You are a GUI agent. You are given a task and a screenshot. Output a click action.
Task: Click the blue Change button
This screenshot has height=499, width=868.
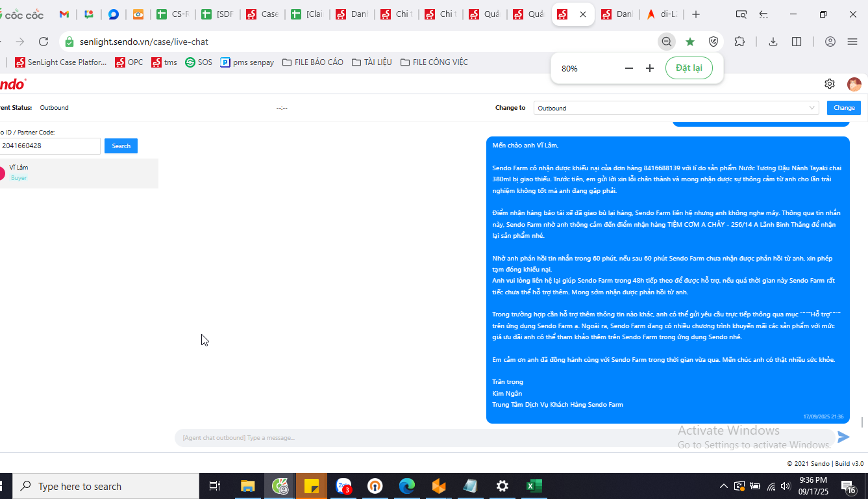(x=844, y=108)
